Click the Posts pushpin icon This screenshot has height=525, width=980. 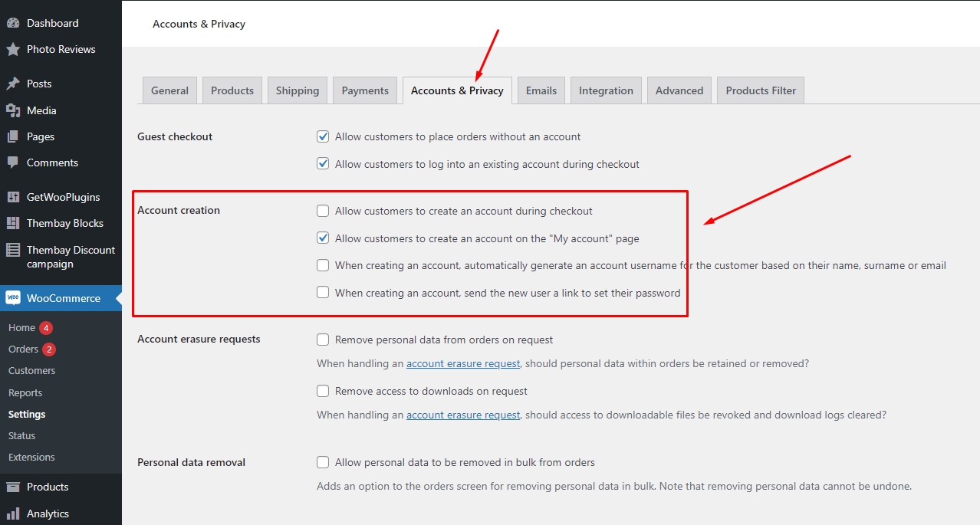pos(13,84)
